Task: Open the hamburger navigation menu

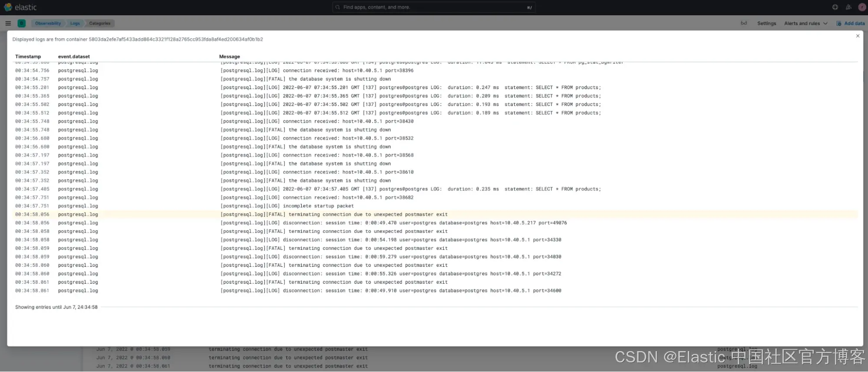Action: [x=8, y=23]
